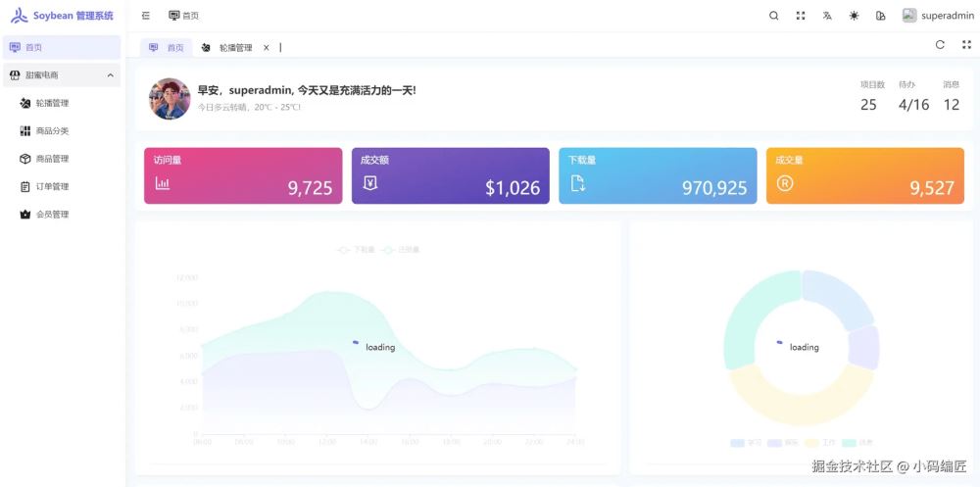
Task: Click the 首页 breadcrumb in the header
Action: pyautogui.click(x=183, y=16)
